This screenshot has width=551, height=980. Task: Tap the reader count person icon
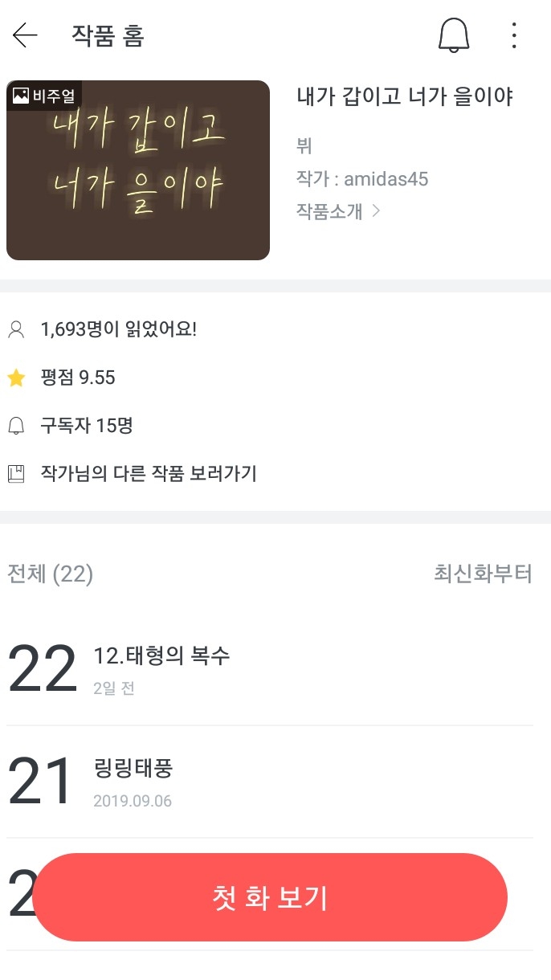[x=15, y=329]
